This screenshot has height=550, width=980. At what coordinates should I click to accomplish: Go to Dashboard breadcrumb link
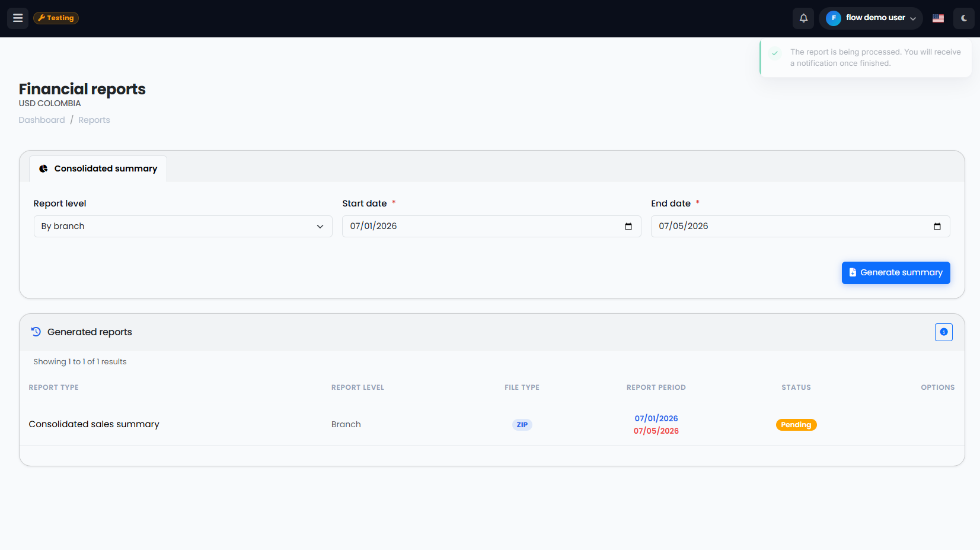pyautogui.click(x=42, y=120)
